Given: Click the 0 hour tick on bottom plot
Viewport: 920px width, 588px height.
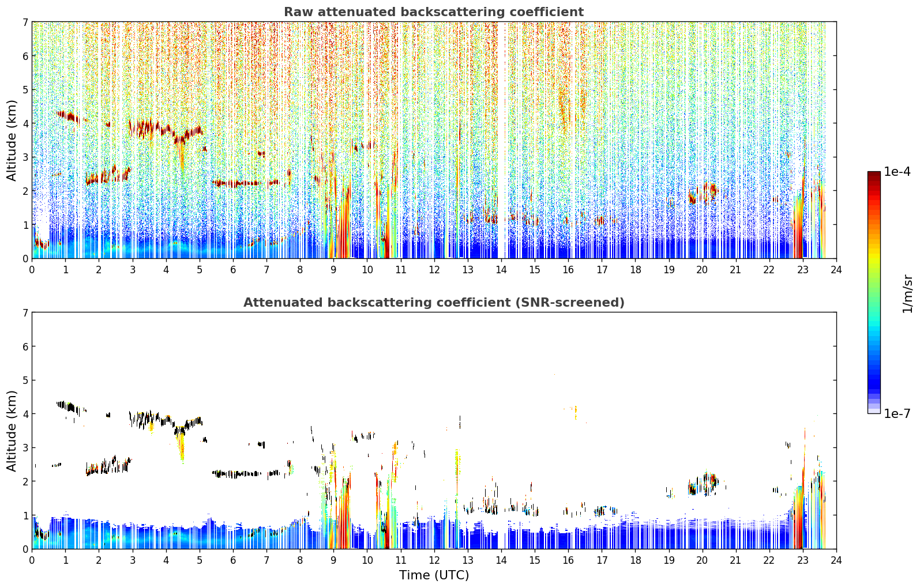Looking at the screenshot, I should [x=32, y=560].
